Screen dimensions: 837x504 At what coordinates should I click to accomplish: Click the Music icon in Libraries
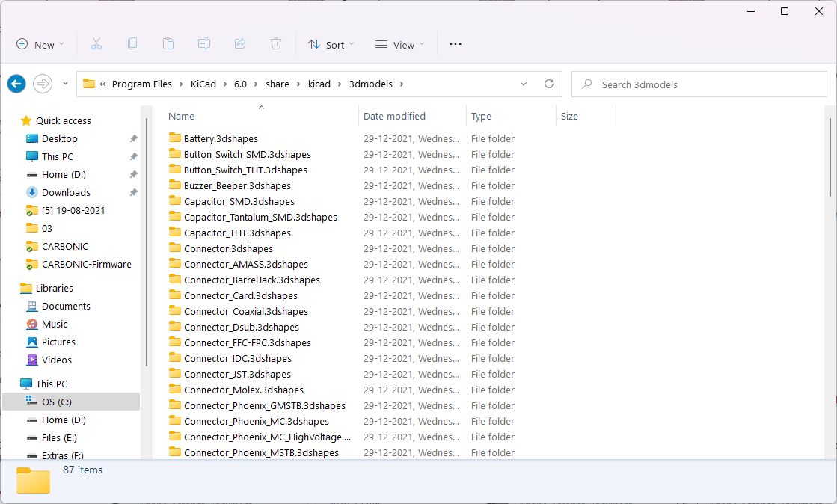pyautogui.click(x=32, y=324)
